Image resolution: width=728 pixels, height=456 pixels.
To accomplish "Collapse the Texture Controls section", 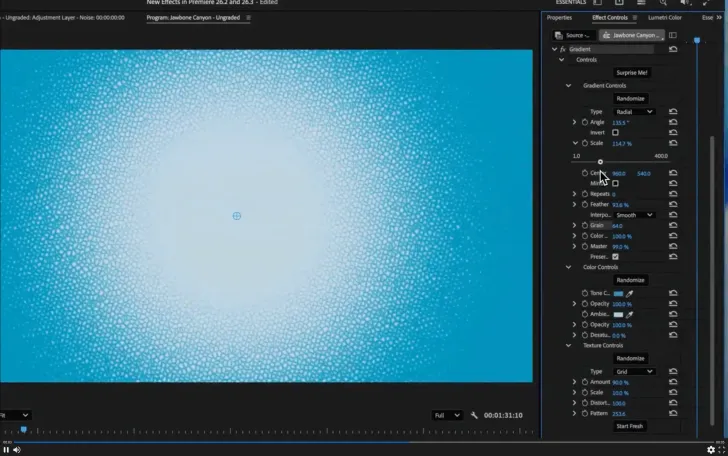I will point(568,345).
